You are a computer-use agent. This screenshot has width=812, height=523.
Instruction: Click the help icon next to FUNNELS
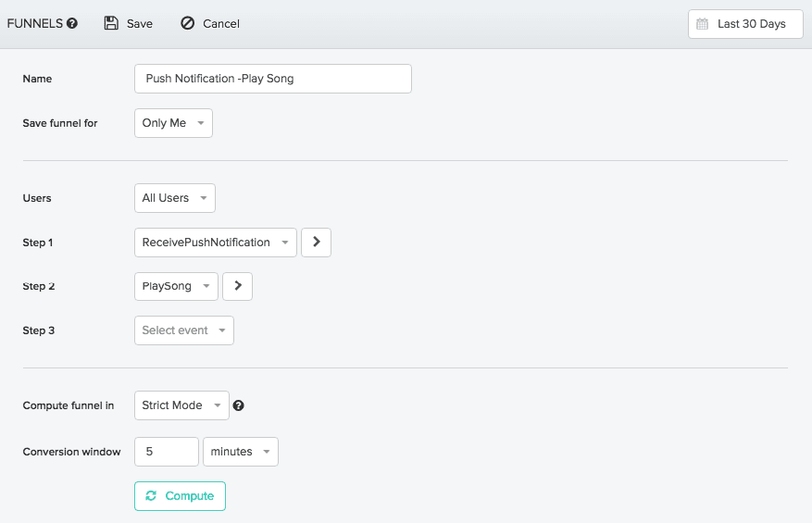coord(72,24)
